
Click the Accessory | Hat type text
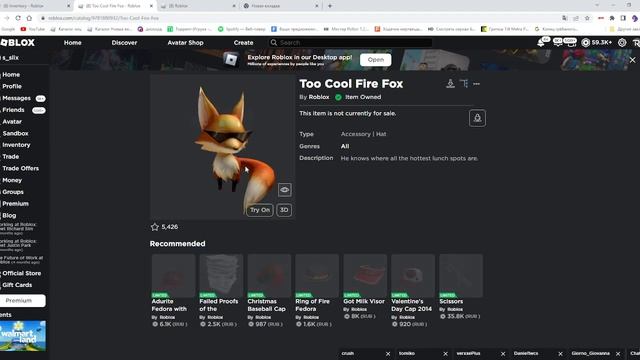click(363, 134)
